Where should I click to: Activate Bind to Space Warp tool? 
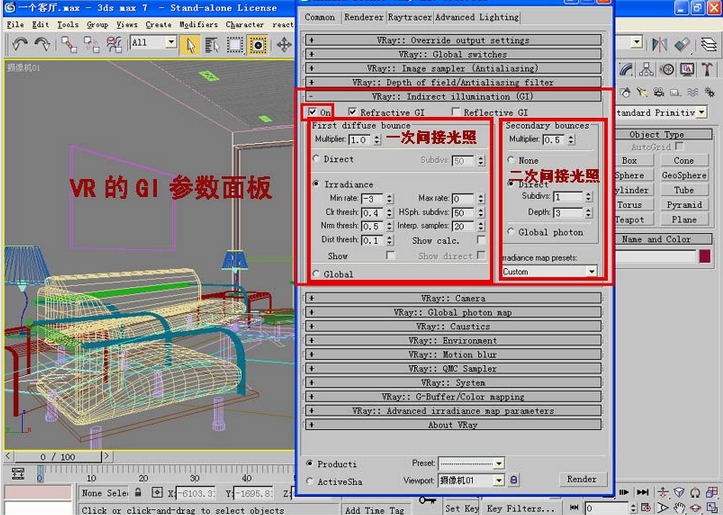pyautogui.click(x=113, y=44)
